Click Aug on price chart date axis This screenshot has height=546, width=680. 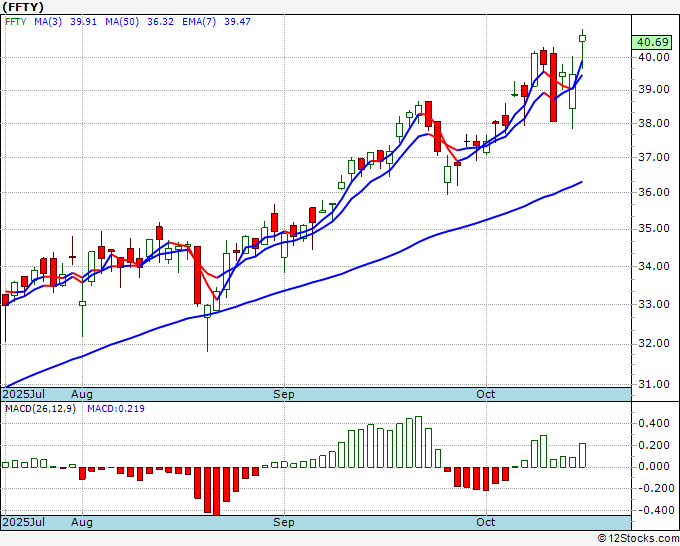click(82, 394)
